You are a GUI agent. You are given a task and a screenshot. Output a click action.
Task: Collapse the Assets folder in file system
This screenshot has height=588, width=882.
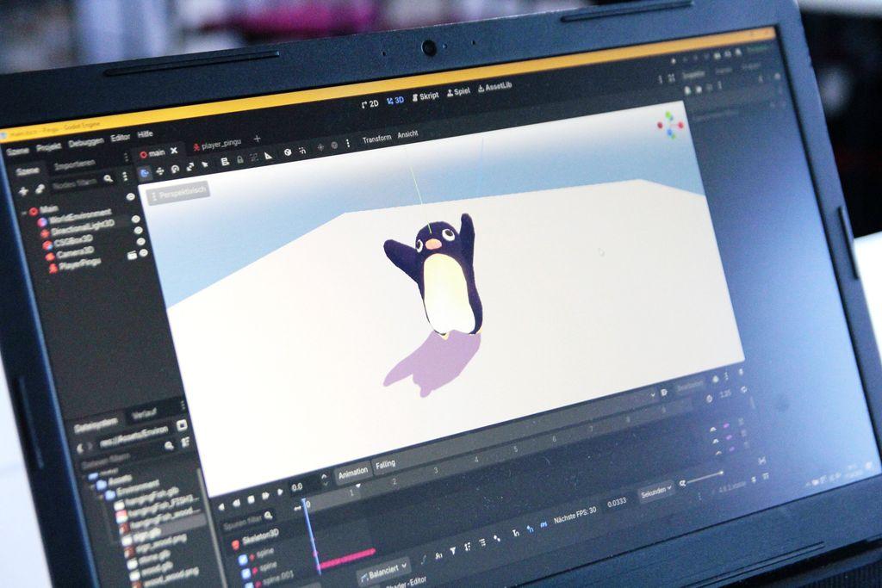coord(93,485)
